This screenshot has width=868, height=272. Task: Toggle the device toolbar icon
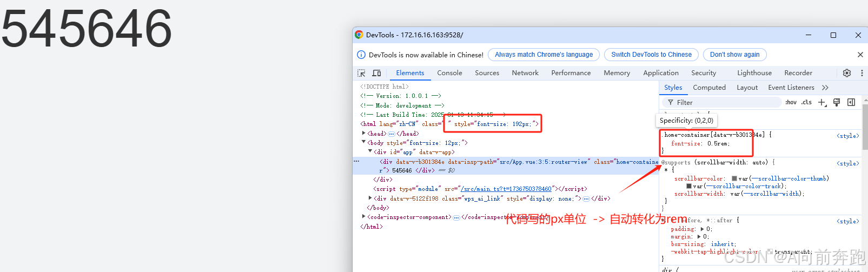coord(376,73)
